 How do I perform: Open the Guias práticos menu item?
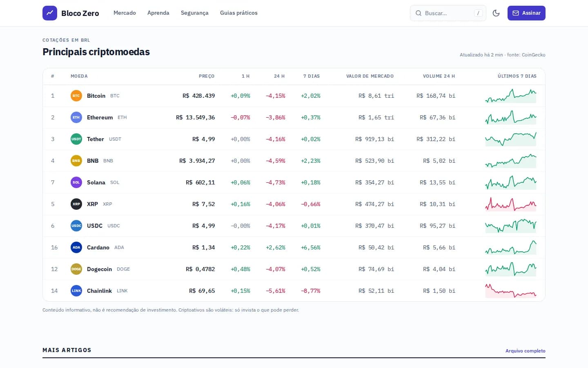click(x=239, y=13)
